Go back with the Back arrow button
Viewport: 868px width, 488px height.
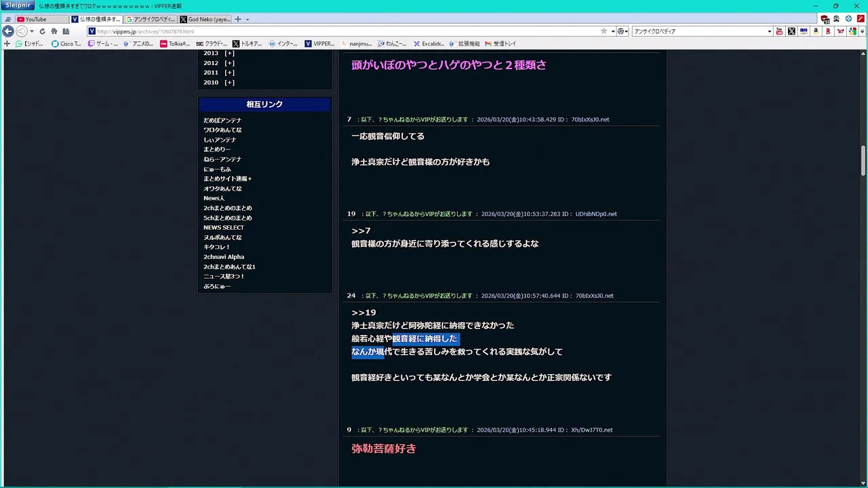(8, 31)
